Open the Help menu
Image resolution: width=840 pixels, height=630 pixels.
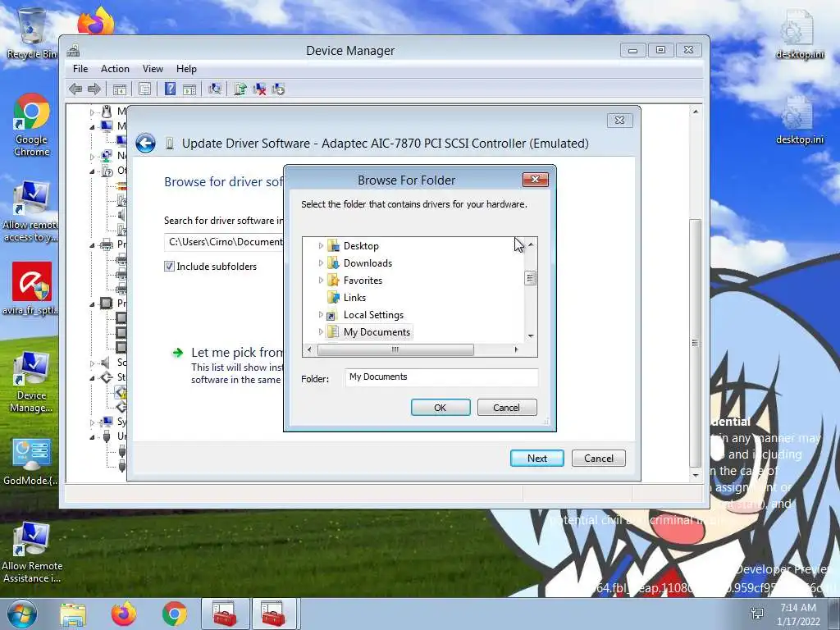[186, 69]
